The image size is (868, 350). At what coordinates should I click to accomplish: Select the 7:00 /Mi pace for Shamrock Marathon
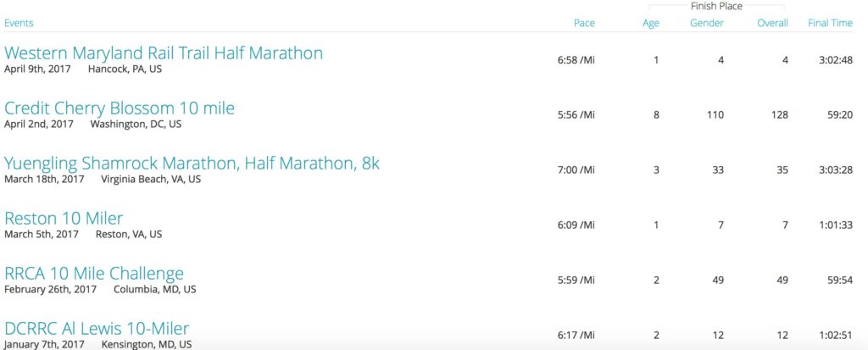click(x=576, y=170)
